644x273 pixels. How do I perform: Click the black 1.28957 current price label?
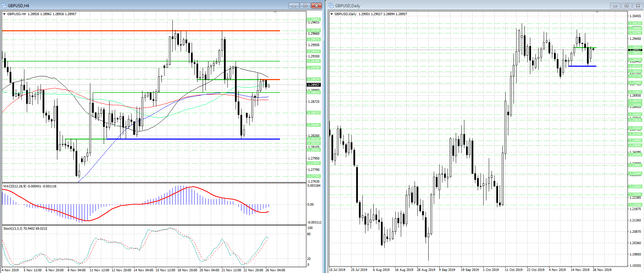[313, 85]
